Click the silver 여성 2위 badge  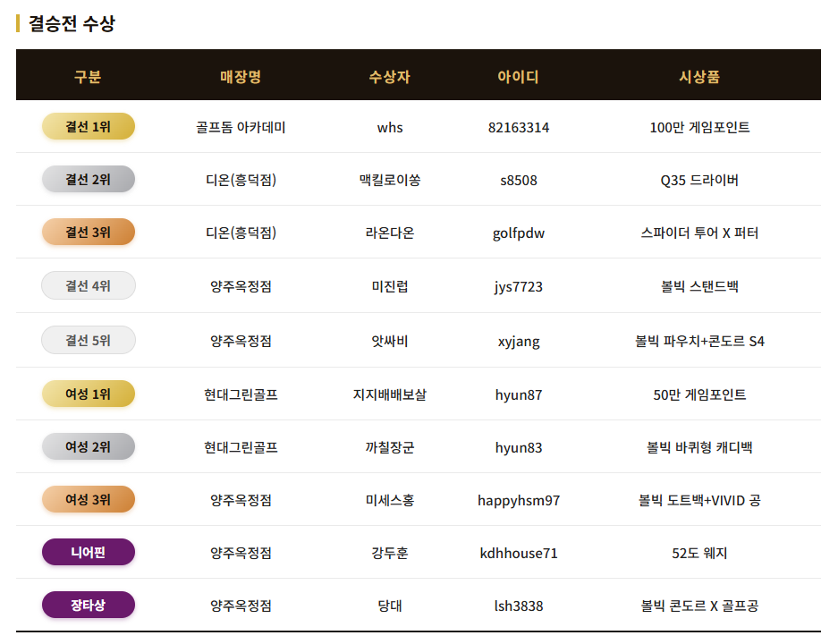point(89,447)
